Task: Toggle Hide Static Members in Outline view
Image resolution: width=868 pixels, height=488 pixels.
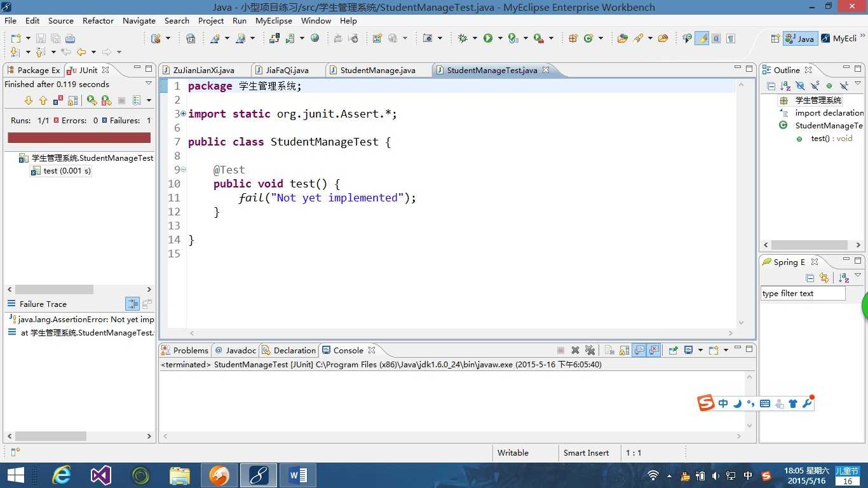Action: 815,86
